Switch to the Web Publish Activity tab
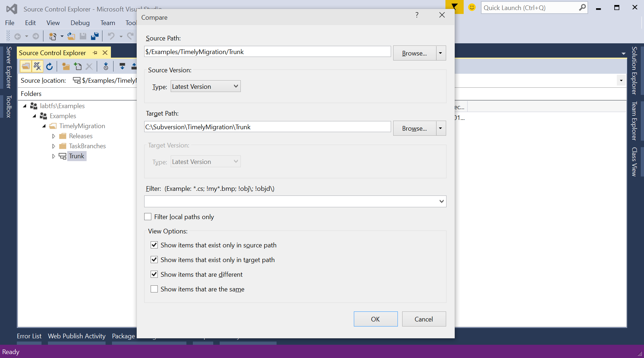644x358 pixels. pyautogui.click(x=77, y=336)
